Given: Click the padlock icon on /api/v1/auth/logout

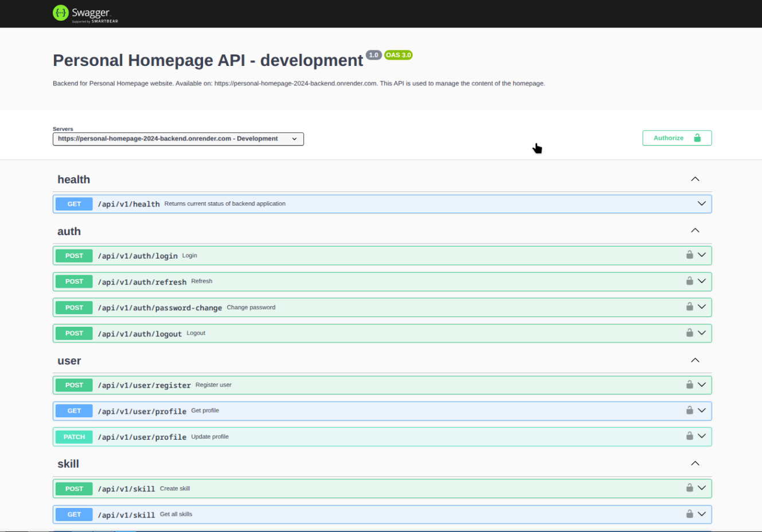Looking at the screenshot, I should (x=690, y=332).
